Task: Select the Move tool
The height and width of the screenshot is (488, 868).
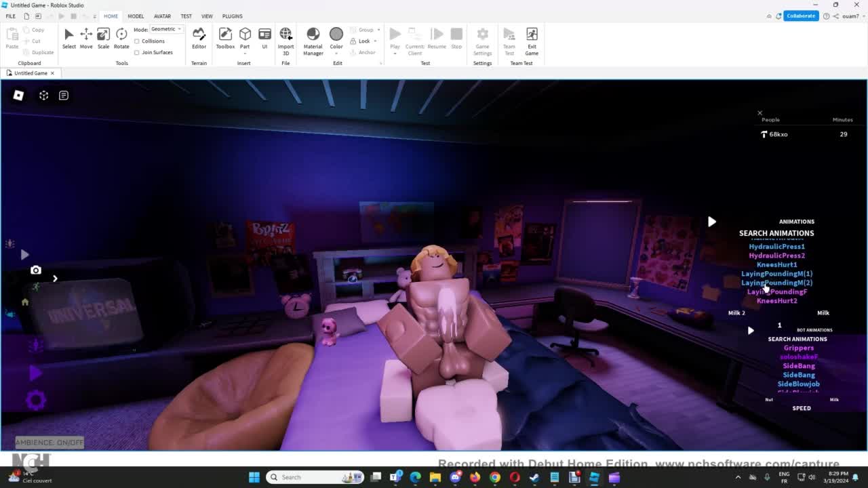Action: [x=86, y=38]
